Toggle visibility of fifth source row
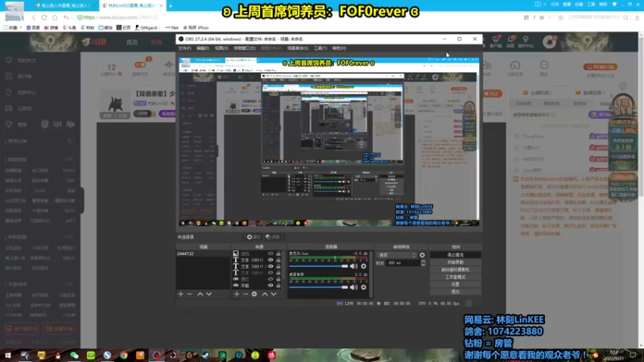 point(270,278)
